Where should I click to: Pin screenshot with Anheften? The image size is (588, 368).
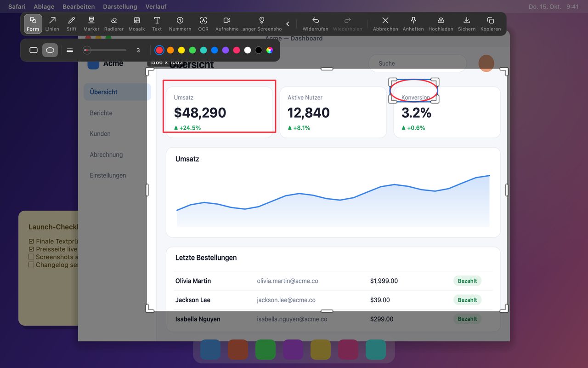click(413, 24)
